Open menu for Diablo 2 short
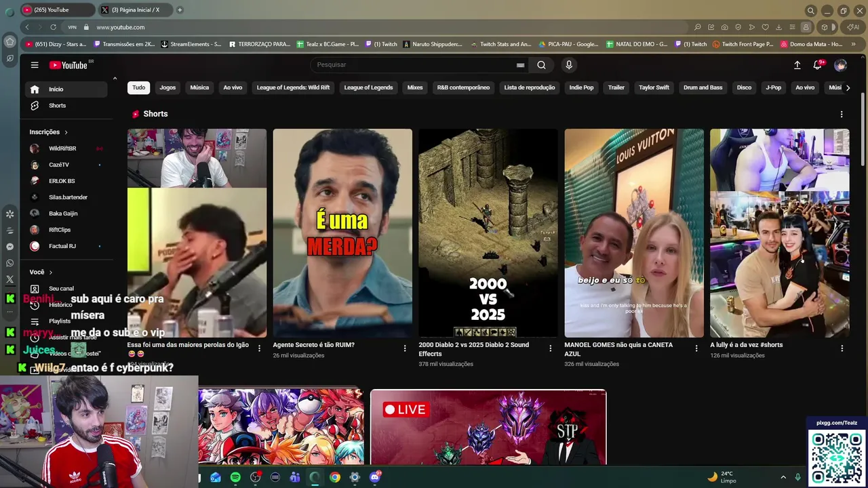This screenshot has height=488, width=868. (551, 348)
